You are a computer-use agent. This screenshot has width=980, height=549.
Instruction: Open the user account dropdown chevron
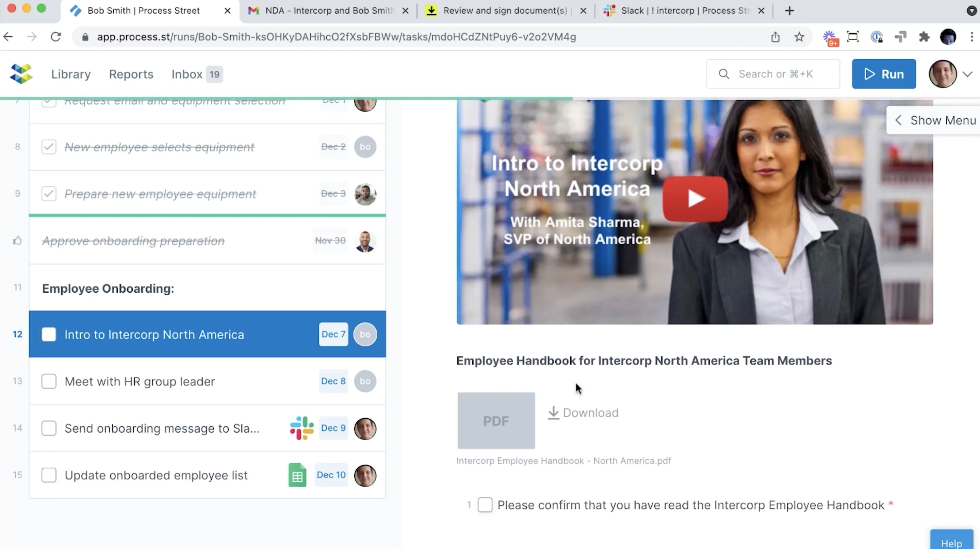click(967, 74)
